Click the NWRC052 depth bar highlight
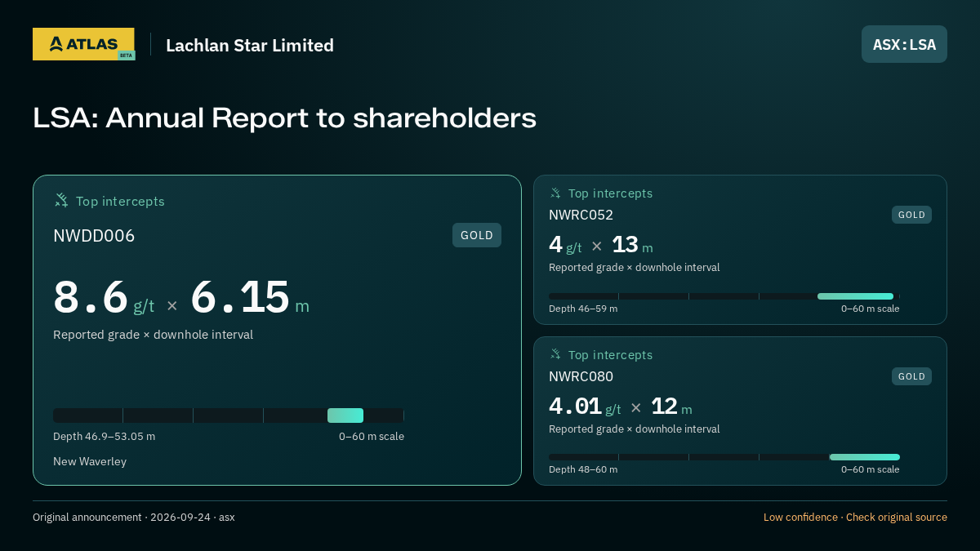Viewport: 980px width, 551px height. pyautogui.click(x=855, y=296)
